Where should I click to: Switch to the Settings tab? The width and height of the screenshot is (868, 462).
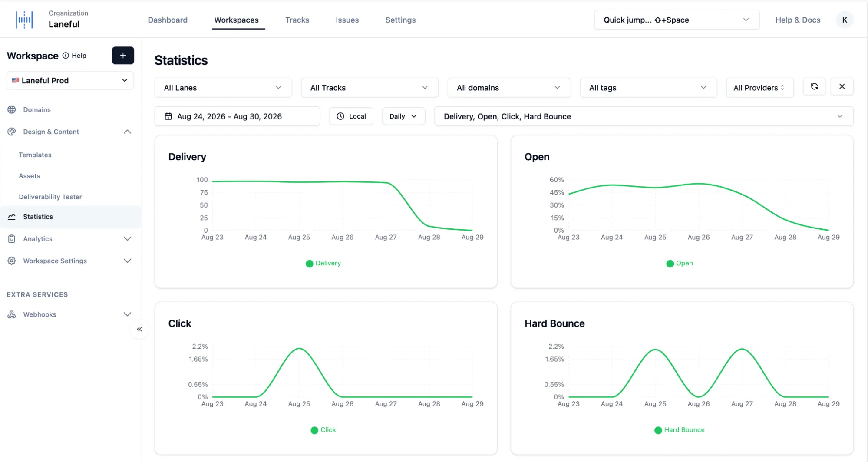point(400,20)
